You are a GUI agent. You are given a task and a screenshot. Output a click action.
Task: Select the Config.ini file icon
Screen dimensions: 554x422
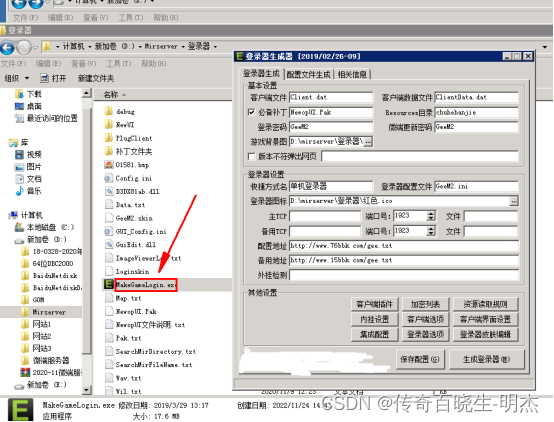[x=108, y=178]
